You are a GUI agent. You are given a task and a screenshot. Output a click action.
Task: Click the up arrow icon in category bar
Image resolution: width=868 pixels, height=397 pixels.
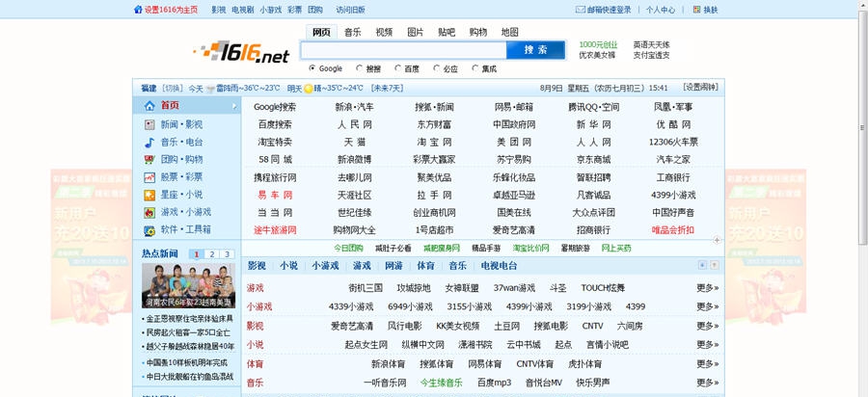[x=715, y=265]
